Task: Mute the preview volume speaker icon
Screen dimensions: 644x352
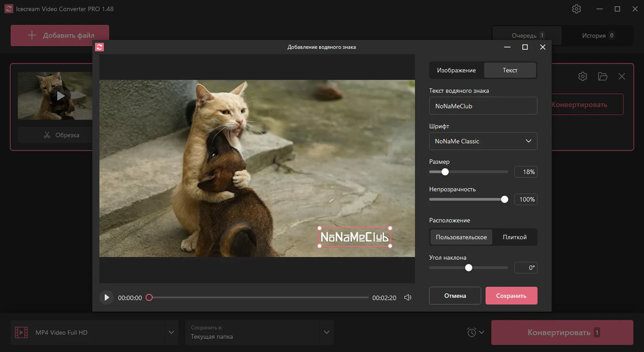Action: 407,297
